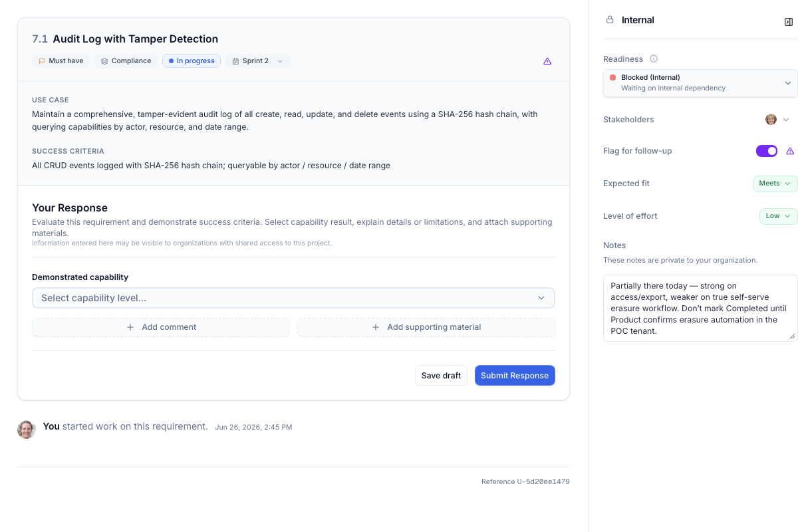Click the Demonstrated capability label
Image resolution: width=798 pixels, height=532 pixels.
click(80, 277)
